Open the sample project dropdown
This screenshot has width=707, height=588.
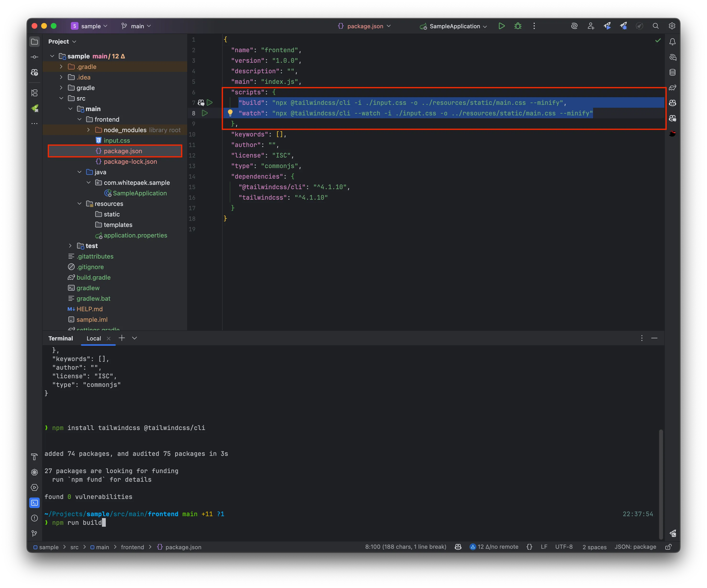89,26
